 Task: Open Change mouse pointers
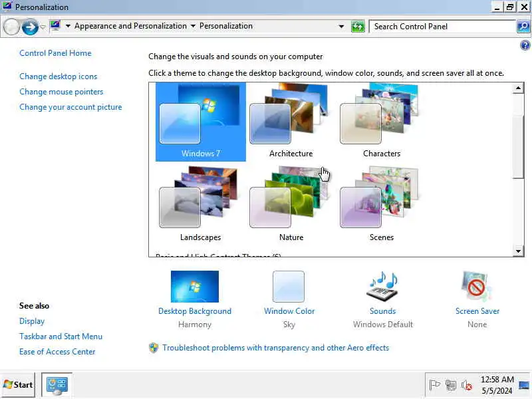coord(61,92)
